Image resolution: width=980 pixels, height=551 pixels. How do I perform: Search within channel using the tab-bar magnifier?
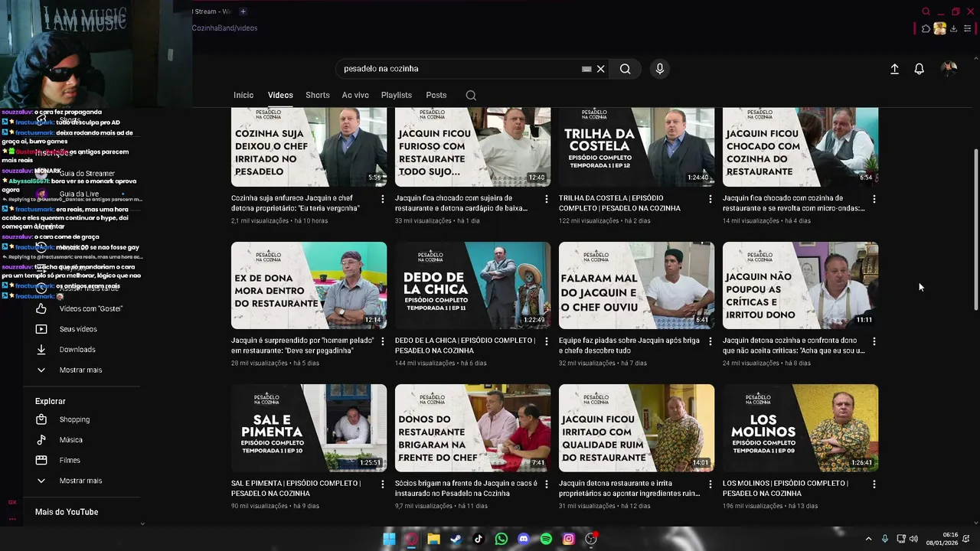[x=471, y=95]
